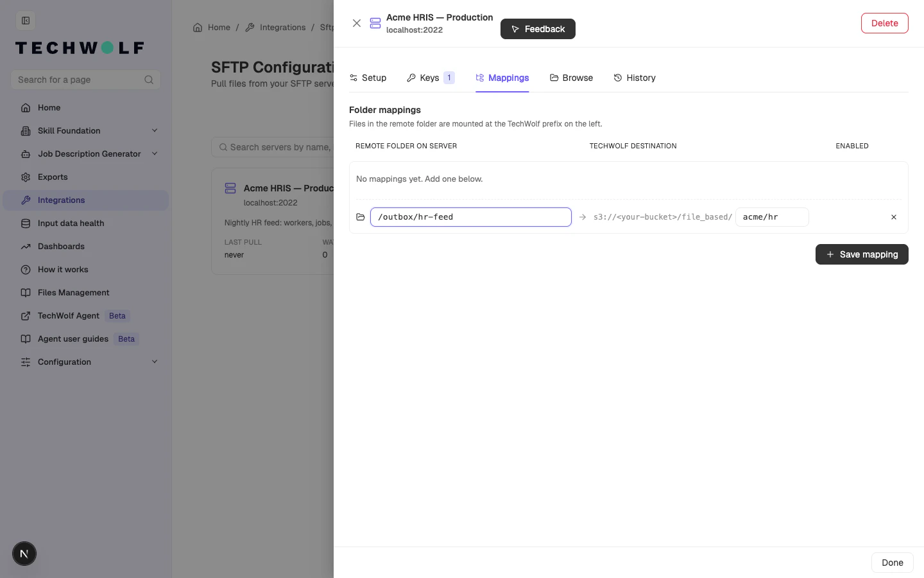
Task: Click the localhost:2022 subtitle in panel header
Action: 415,30
